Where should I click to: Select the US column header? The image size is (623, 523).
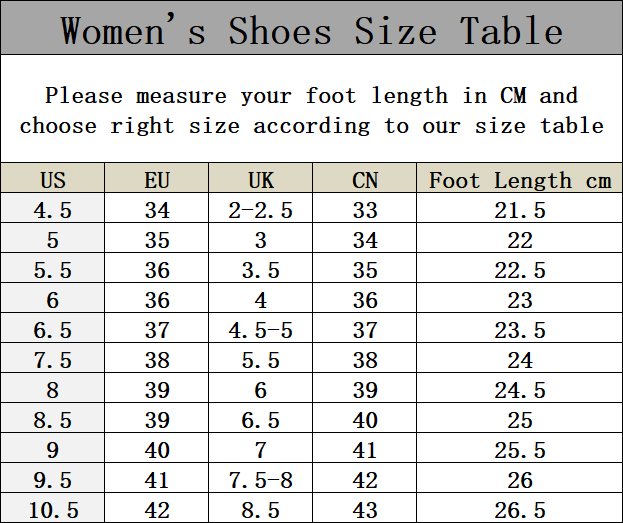pyautogui.click(x=53, y=181)
